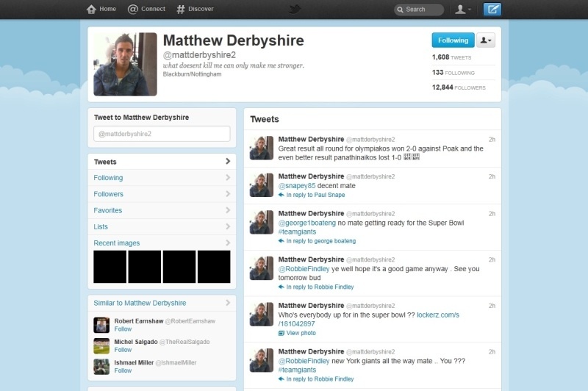Open the account profile dropdown in top bar
The image size is (588, 391).
[463, 10]
